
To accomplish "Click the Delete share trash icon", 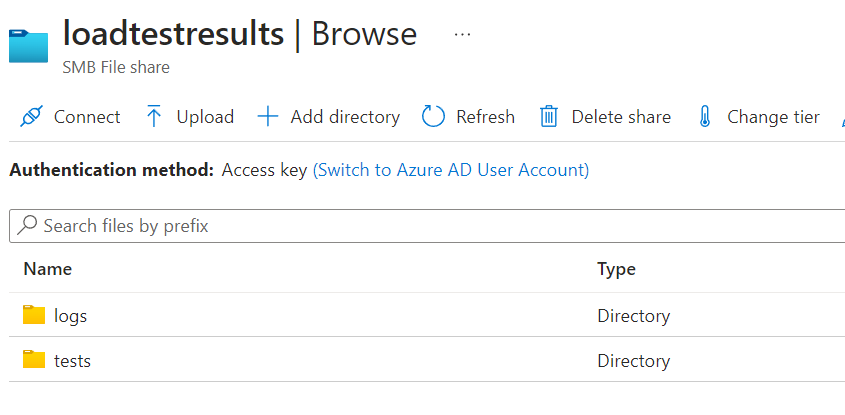I will click(549, 117).
